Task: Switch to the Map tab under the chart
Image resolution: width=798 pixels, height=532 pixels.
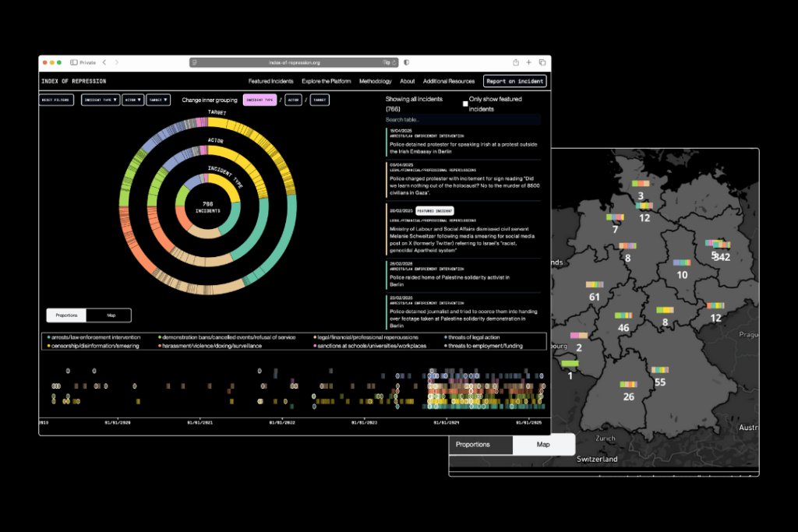Action: (x=111, y=315)
